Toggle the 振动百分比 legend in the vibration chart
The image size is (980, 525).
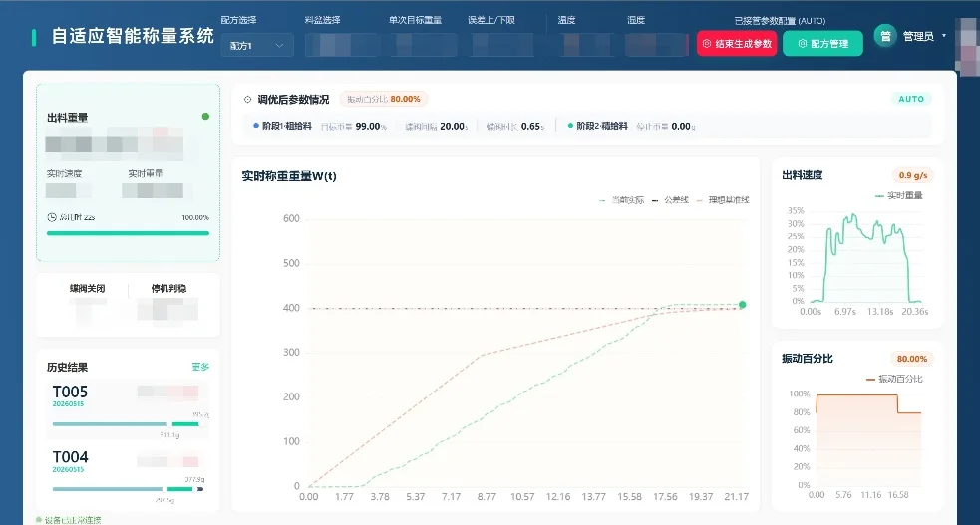click(893, 379)
